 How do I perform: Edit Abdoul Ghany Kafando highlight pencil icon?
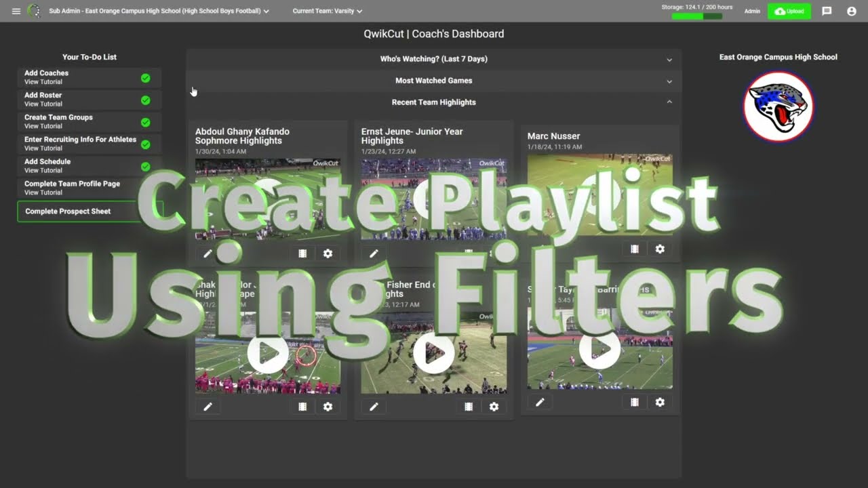pos(208,253)
